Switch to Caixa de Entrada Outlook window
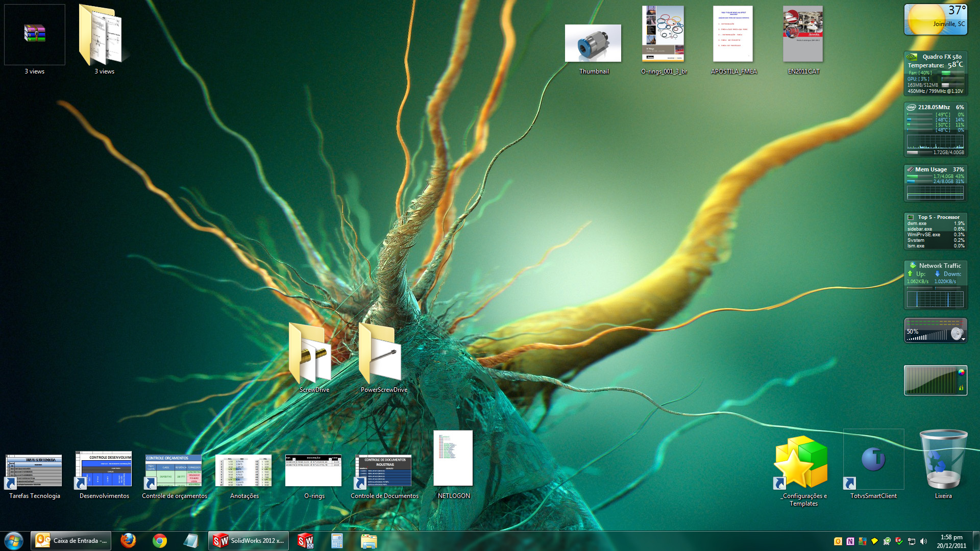Screen dimensions: 980x551 pos(71,541)
